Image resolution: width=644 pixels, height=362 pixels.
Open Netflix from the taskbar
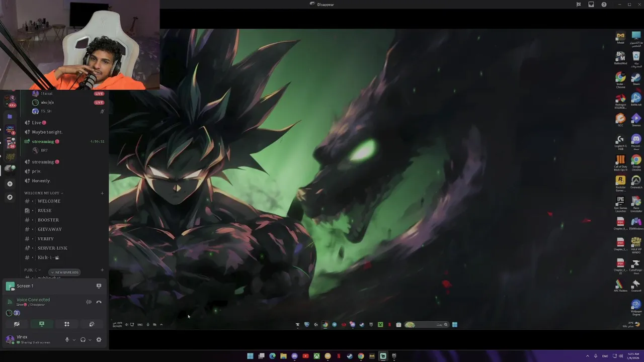(x=339, y=356)
